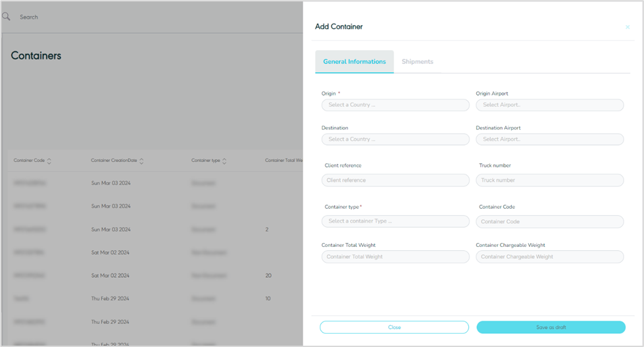Image resolution: width=644 pixels, height=347 pixels.
Task: Focus the Container Code input
Action: 549,221
